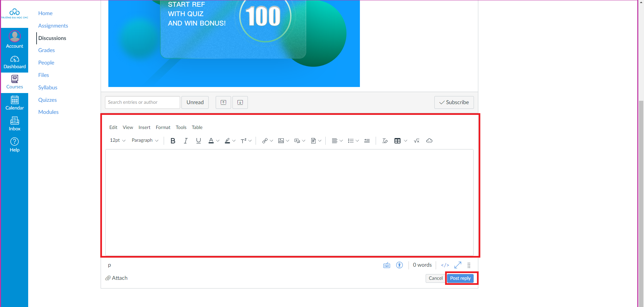Open the accessibility checker
This screenshot has width=644, height=307.
399,265
